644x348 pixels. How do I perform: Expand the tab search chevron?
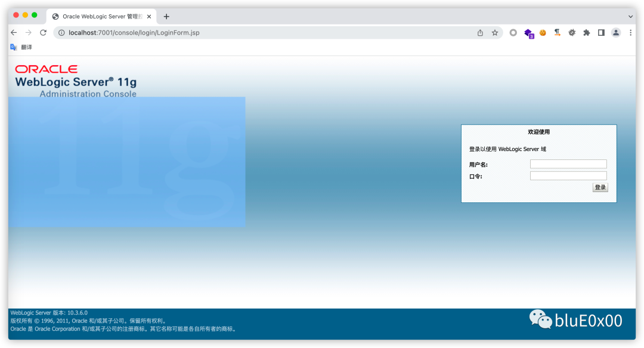click(x=630, y=17)
